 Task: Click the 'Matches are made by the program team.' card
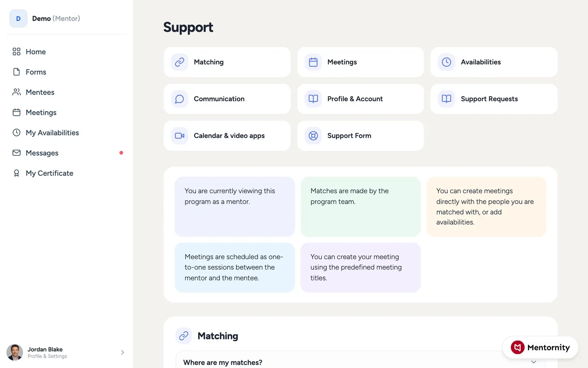point(361,207)
